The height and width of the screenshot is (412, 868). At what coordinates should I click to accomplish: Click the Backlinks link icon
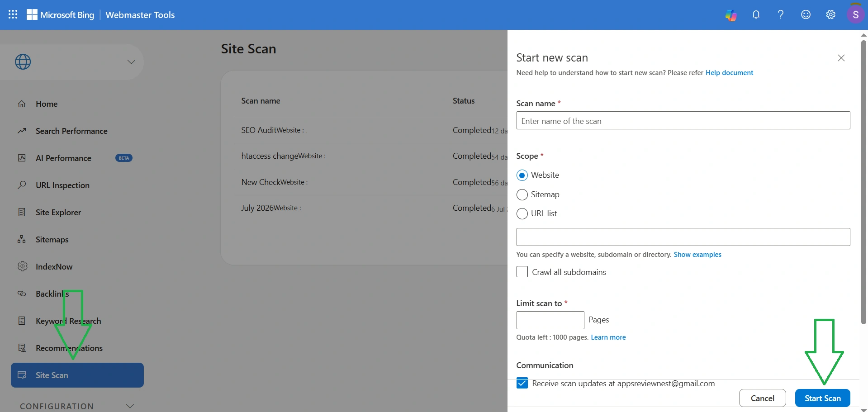22,294
